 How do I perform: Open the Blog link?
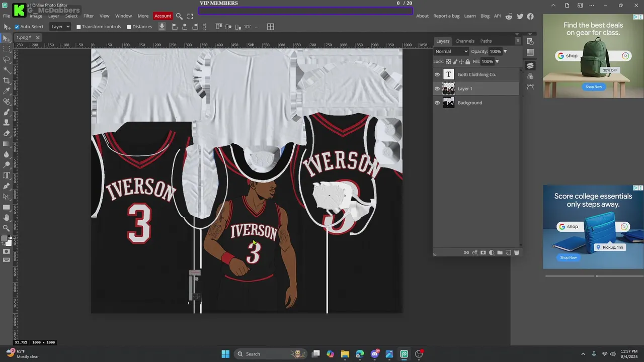click(x=485, y=16)
